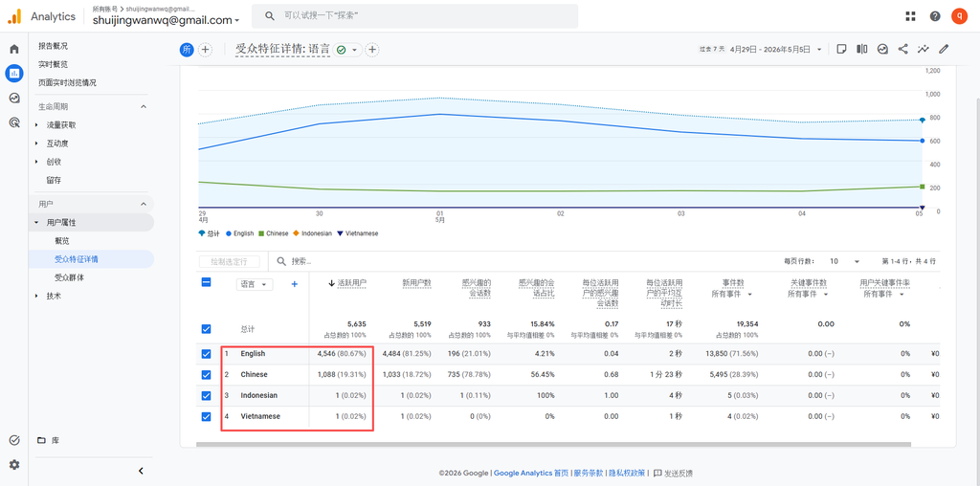Collapse the 生命周期 section chevron
This screenshot has width=980, height=486.
[x=144, y=107]
